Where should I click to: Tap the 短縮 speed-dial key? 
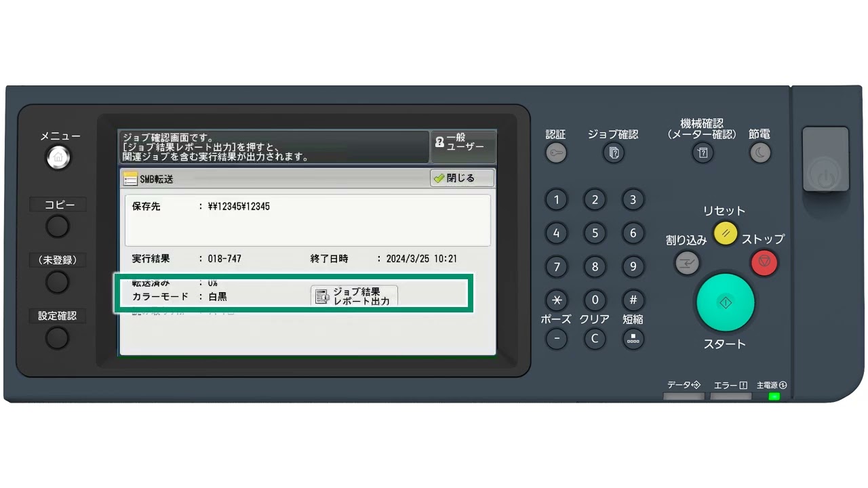[633, 338]
